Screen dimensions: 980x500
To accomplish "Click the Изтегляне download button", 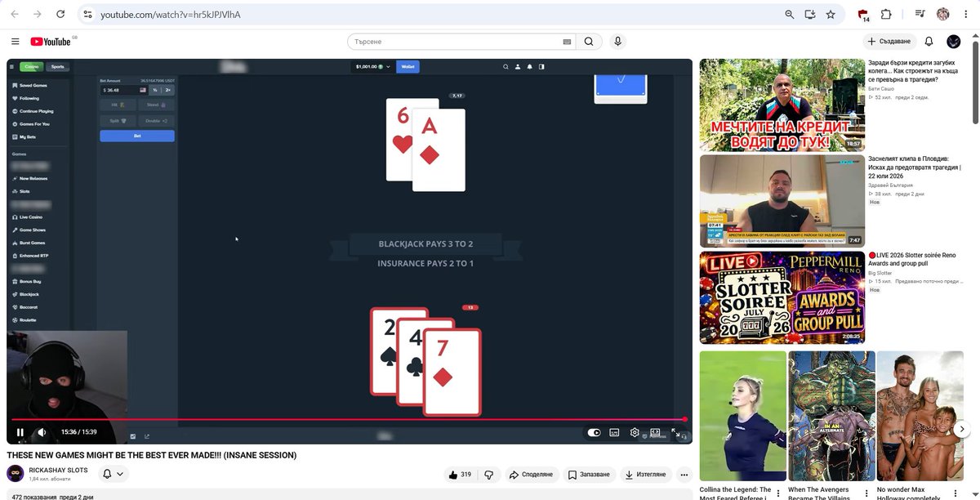I will pyautogui.click(x=645, y=474).
